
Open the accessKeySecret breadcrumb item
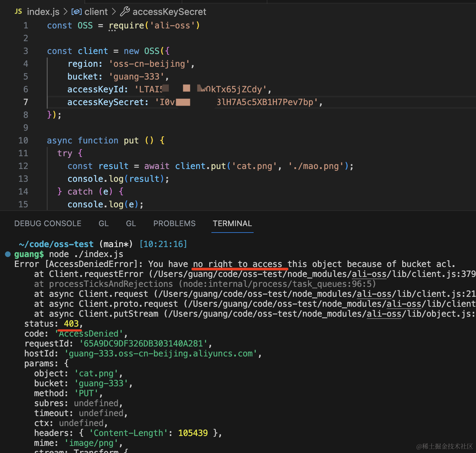(x=169, y=12)
